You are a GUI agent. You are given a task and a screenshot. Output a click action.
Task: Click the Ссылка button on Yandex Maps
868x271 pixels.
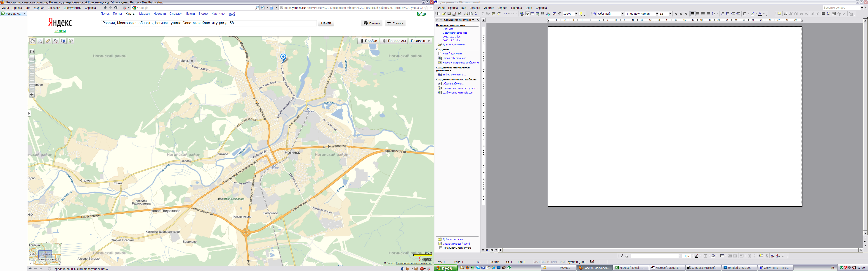395,23
